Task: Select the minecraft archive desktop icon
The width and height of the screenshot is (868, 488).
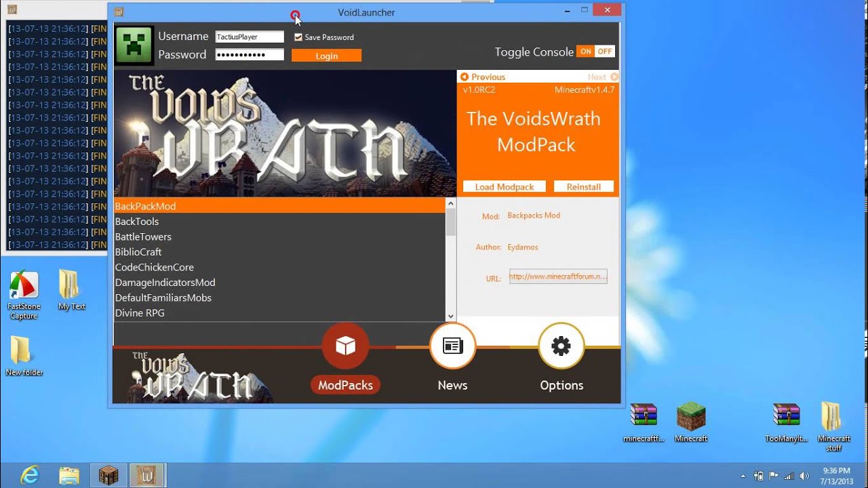Action: click(644, 422)
